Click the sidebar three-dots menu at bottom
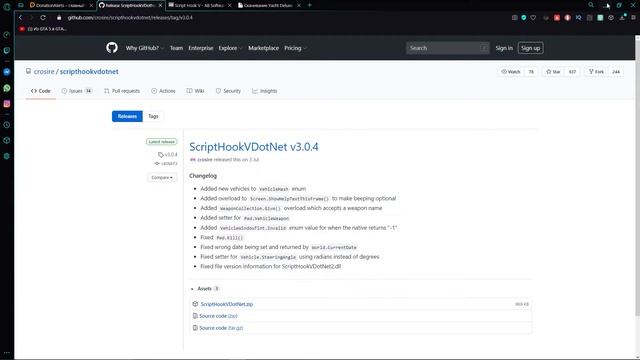This screenshot has height=360, width=640. (7, 353)
